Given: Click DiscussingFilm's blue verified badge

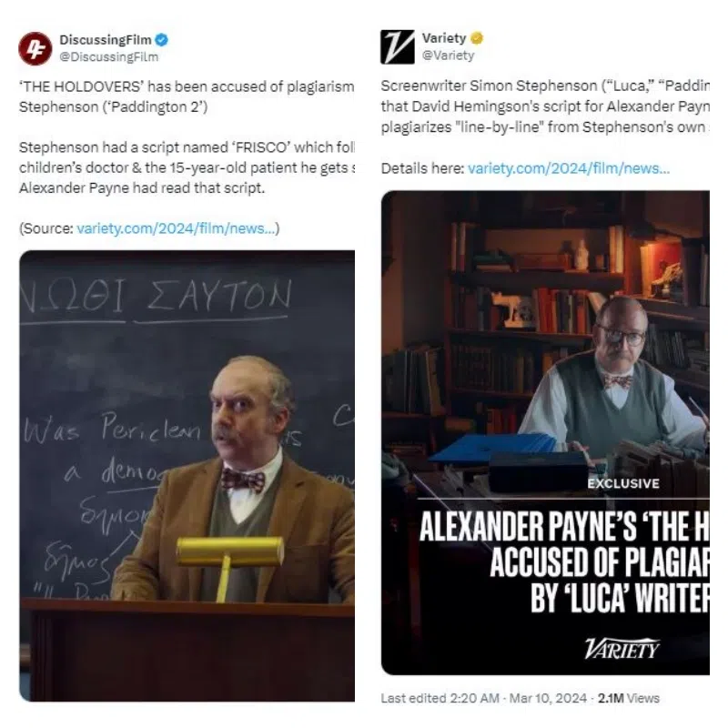Looking at the screenshot, I should click(162, 40).
